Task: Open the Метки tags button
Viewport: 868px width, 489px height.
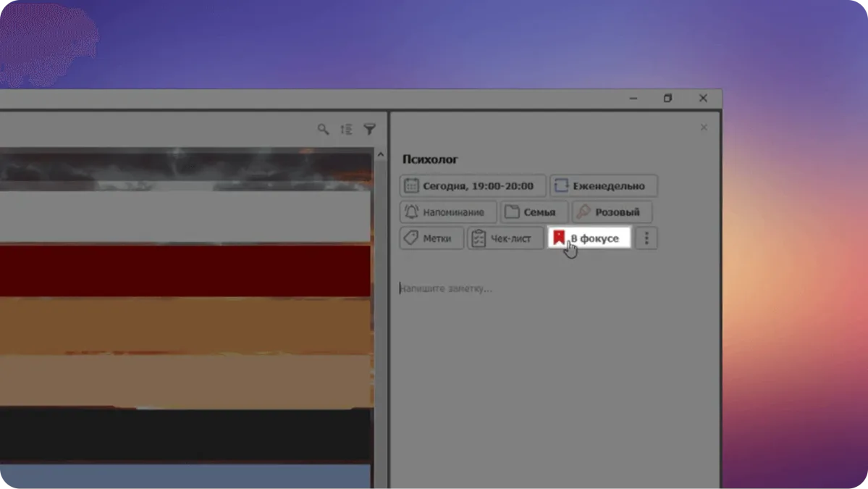Action: (x=431, y=238)
